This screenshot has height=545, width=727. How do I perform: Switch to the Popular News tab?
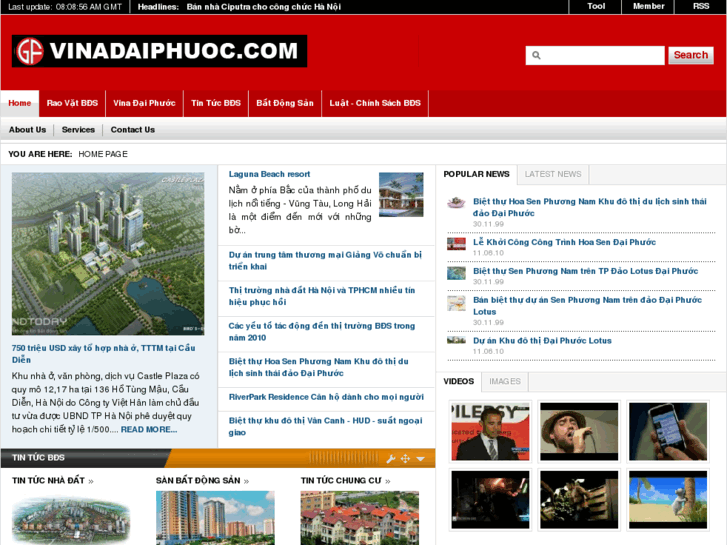point(476,174)
